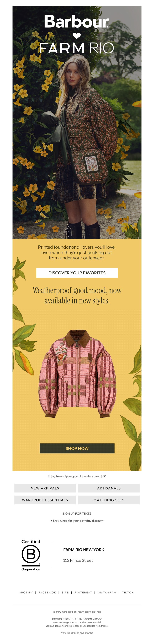The width and height of the screenshot is (154, 644).
Task: Click the FARM RIO logo
Action: click(x=77, y=48)
